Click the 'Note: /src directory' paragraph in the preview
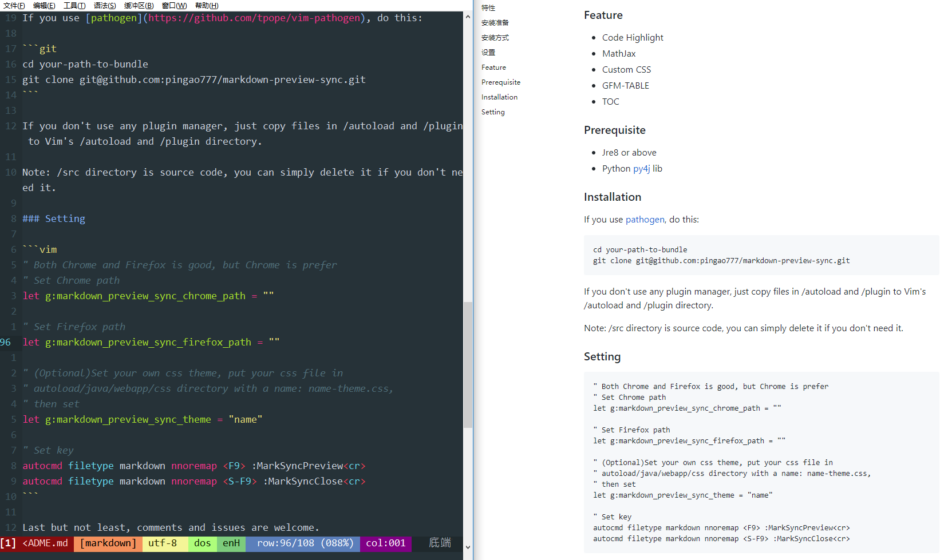This screenshot has height=560, width=948. 744,328
